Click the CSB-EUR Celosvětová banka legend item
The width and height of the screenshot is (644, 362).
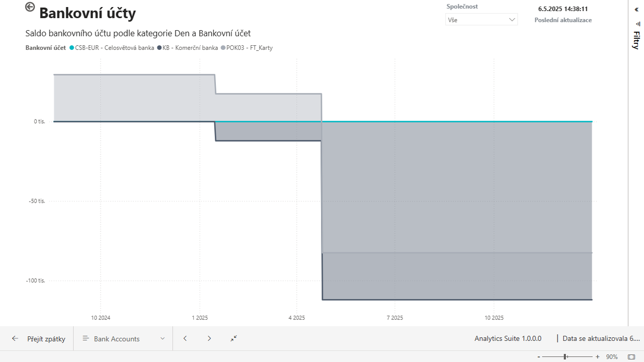111,48
